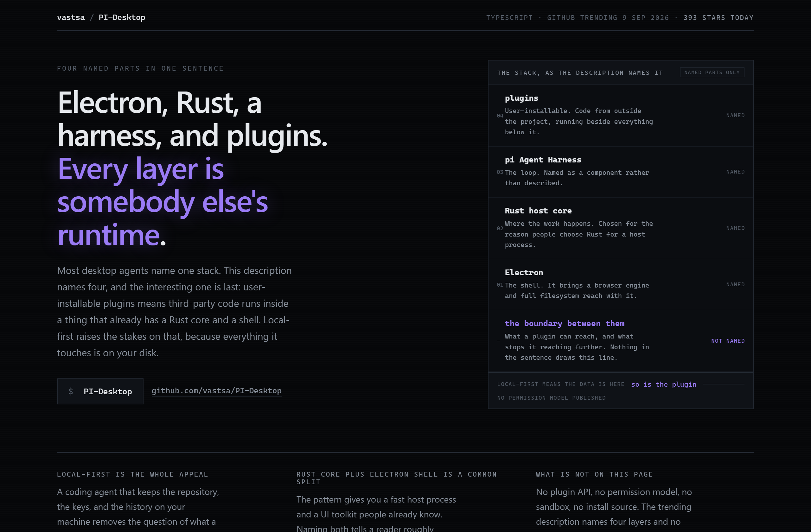This screenshot has width=811, height=532.
Task: Open github.com/vastsa/PI-Desktop link
Action: [216, 391]
